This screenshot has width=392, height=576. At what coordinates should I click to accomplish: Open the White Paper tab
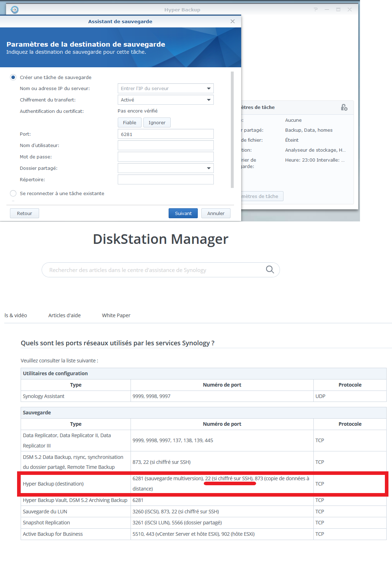click(x=116, y=315)
